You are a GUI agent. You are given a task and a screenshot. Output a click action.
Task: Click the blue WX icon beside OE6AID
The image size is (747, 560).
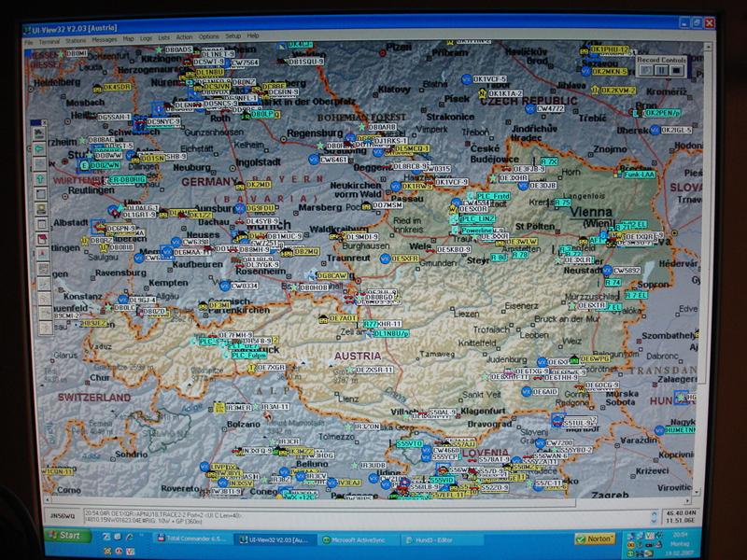(x=527, y=391)
